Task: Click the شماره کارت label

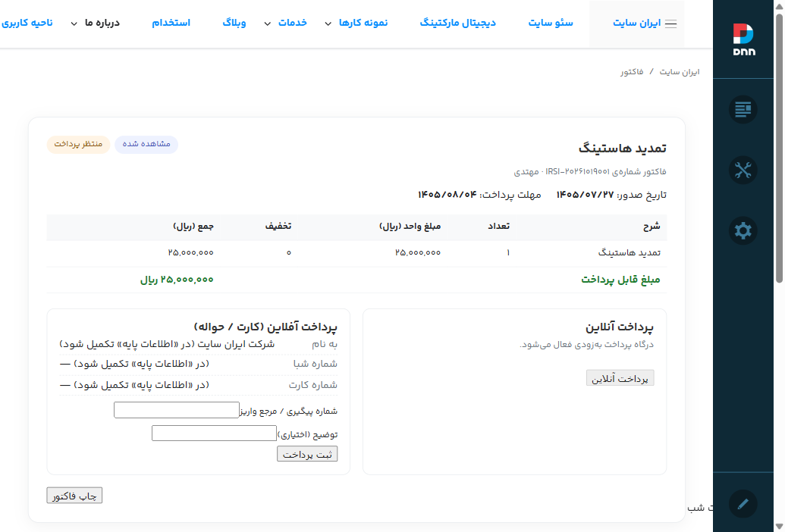Action: point(313,385)
